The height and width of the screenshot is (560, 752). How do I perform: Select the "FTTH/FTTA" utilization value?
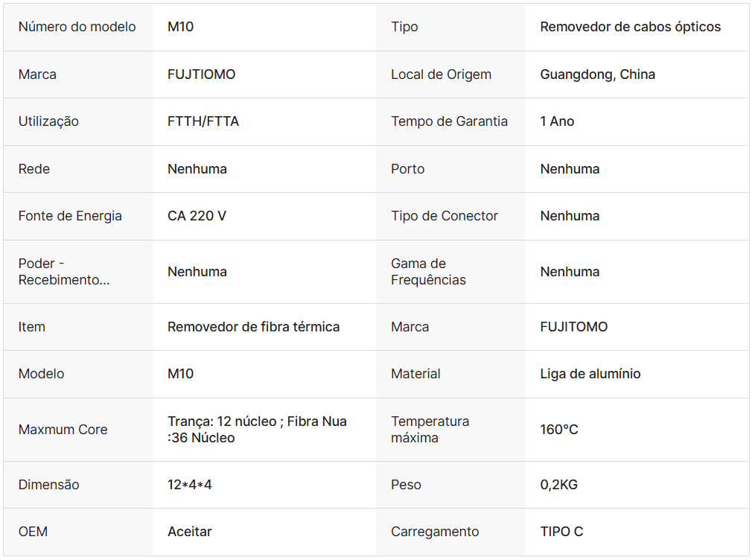click(203, 121)
